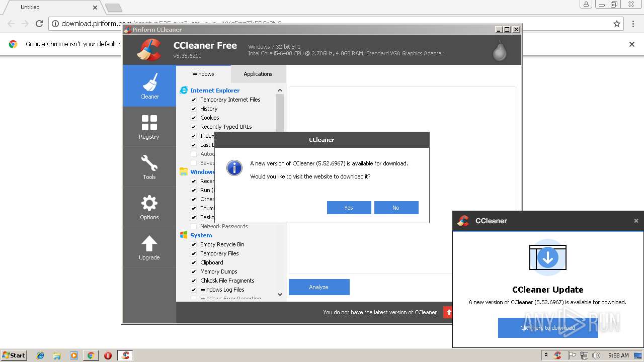This screenshot has width=644, height=362.
Task: Click the CCleaner tray icon
Action: 557,355
